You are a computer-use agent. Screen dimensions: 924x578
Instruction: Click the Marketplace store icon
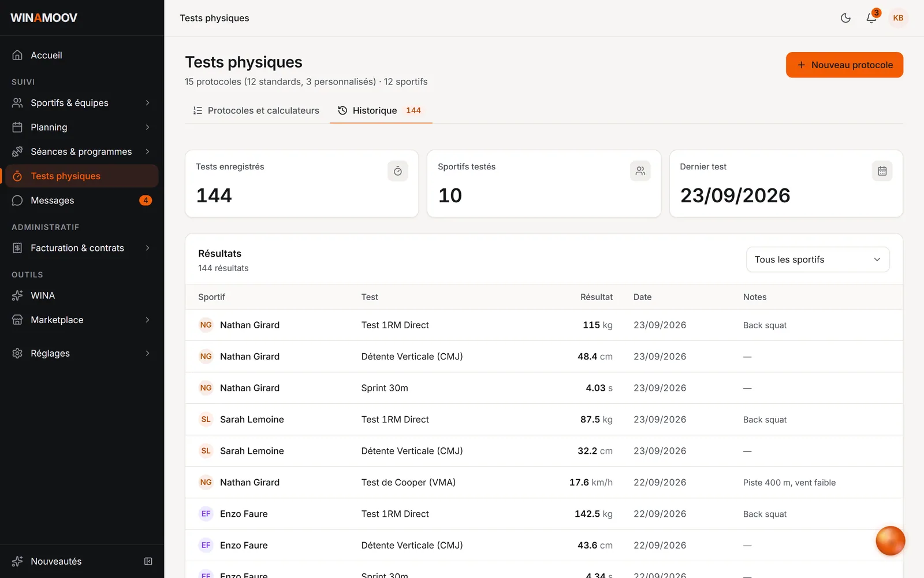click(x=17, y=320)
